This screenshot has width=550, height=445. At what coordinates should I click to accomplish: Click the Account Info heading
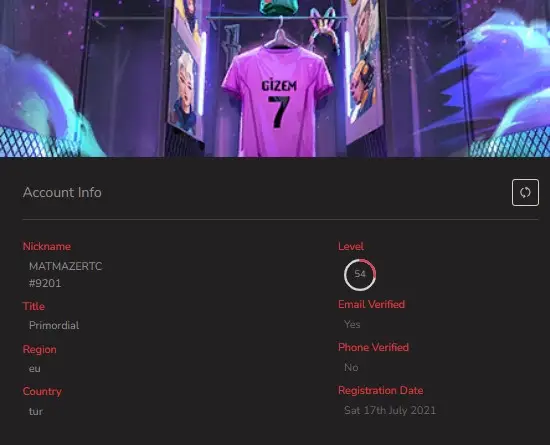62,193
